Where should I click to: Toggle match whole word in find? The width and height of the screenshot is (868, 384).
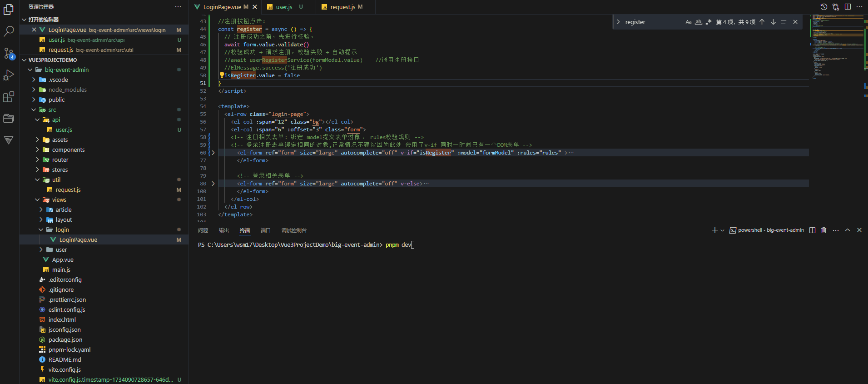tap(699, 22)
